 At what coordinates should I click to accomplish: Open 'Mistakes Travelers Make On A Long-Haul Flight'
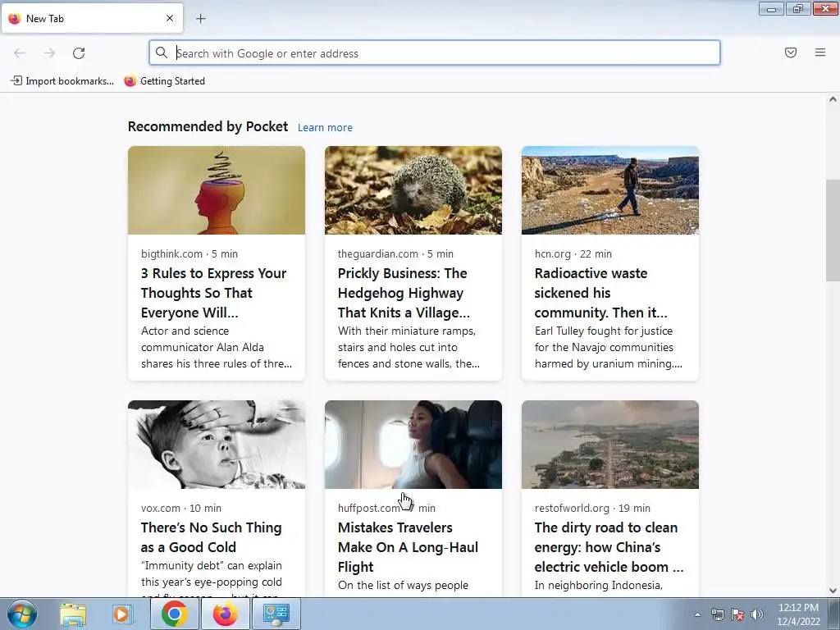tap(408, 547)
